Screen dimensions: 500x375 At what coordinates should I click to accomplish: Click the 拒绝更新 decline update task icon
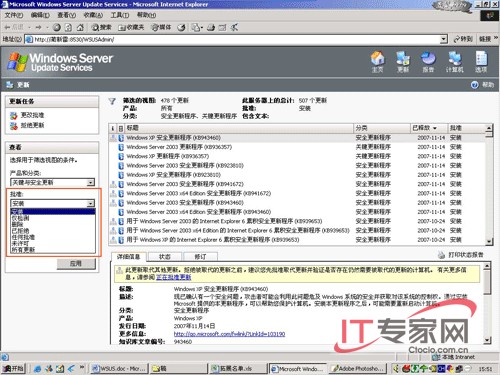pyautogui.click(x=14, y=126)
